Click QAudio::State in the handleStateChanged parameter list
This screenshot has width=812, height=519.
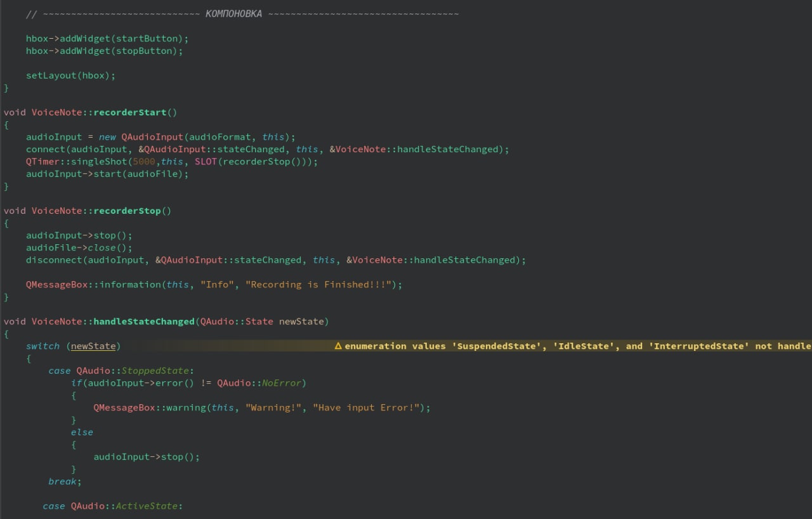pyautogui.click(x=237, y=322)
